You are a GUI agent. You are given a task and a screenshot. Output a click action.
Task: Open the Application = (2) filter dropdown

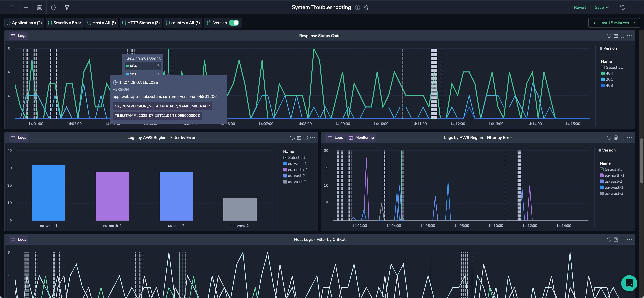24,23
